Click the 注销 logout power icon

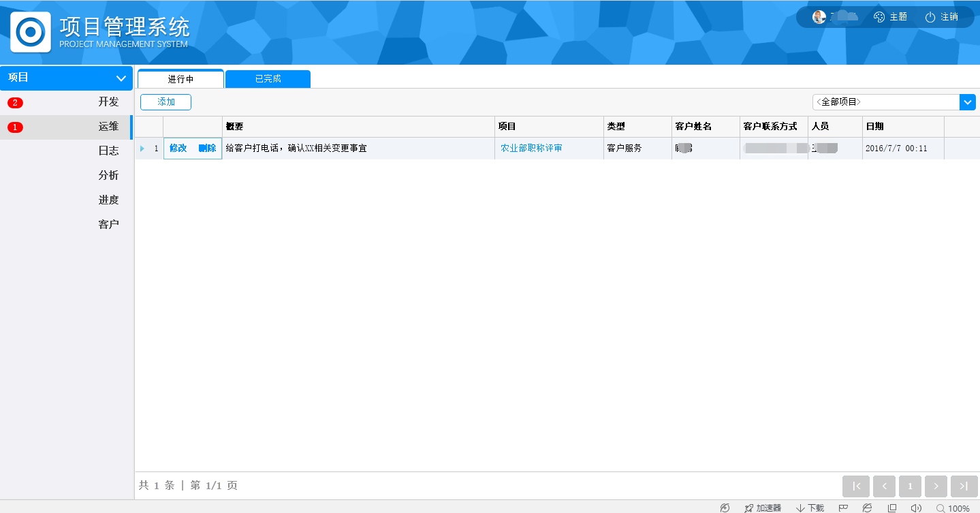[930, 17]
